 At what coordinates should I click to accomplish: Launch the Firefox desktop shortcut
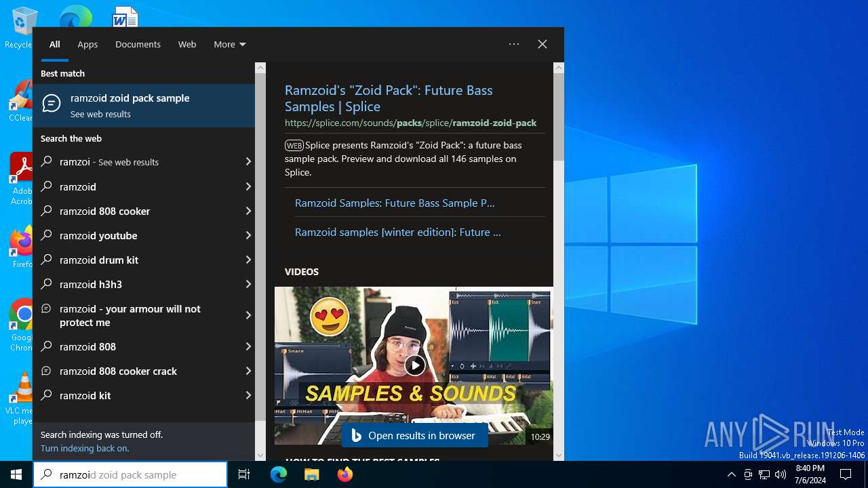click(x=21, y=247)
